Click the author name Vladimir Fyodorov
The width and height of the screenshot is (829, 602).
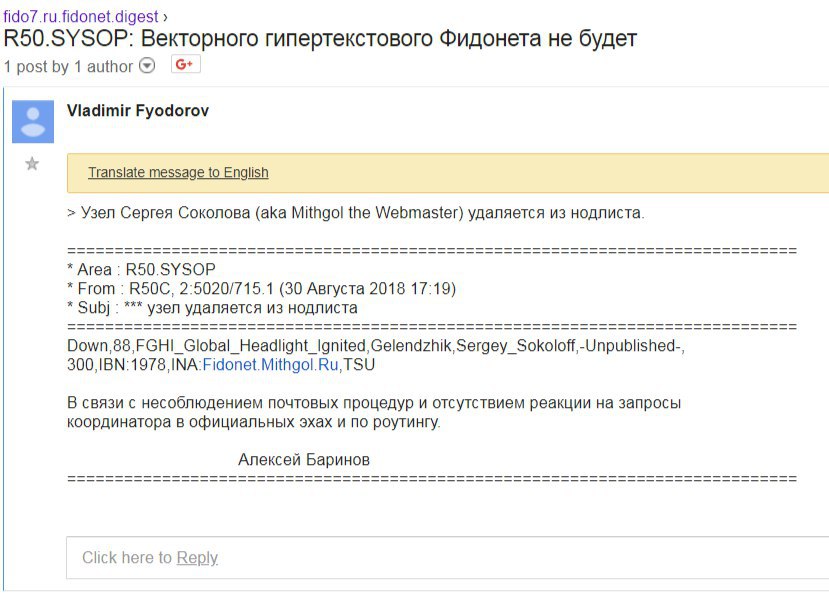(138, 110)
